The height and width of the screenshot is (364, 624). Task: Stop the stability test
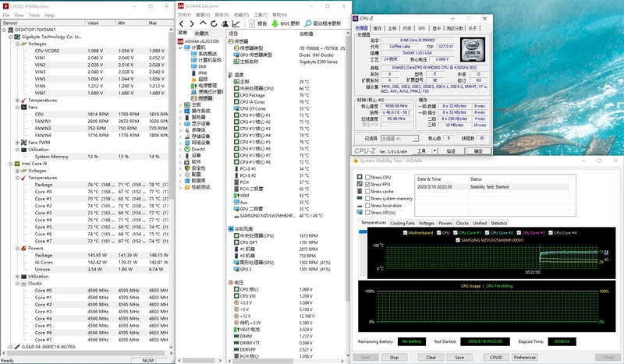(x=394, y=357)
